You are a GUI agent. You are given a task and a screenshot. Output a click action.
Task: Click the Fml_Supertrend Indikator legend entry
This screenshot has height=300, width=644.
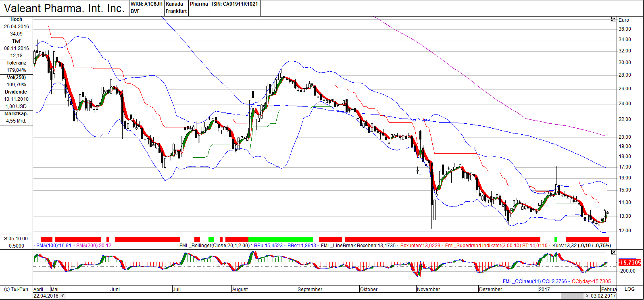pyautogui.click(x=496, y=246)
